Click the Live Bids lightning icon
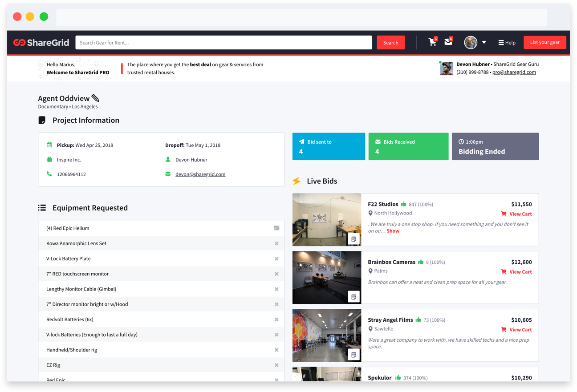The height and width of the screenshot is (392, 577). tap(297, 181)
